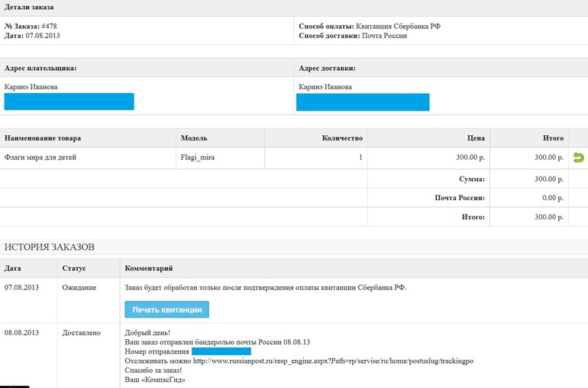Click the Flagi_mira model cell
588x388 pixels.
tap(199, 157)
